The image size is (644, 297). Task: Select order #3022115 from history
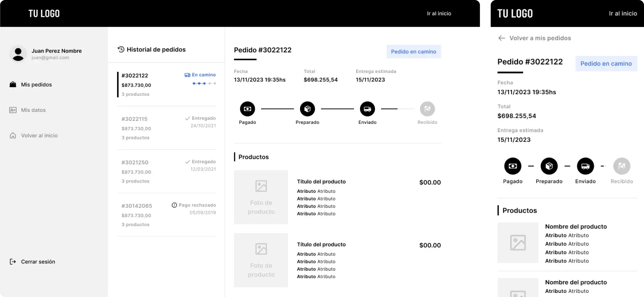click(167, 128)
